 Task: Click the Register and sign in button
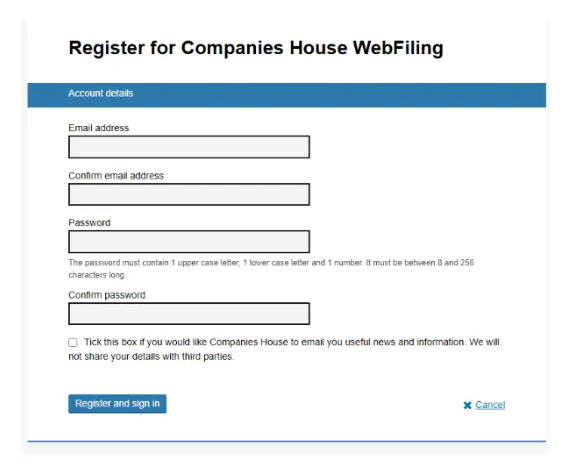pyautogui.click(x=117, y=404)
